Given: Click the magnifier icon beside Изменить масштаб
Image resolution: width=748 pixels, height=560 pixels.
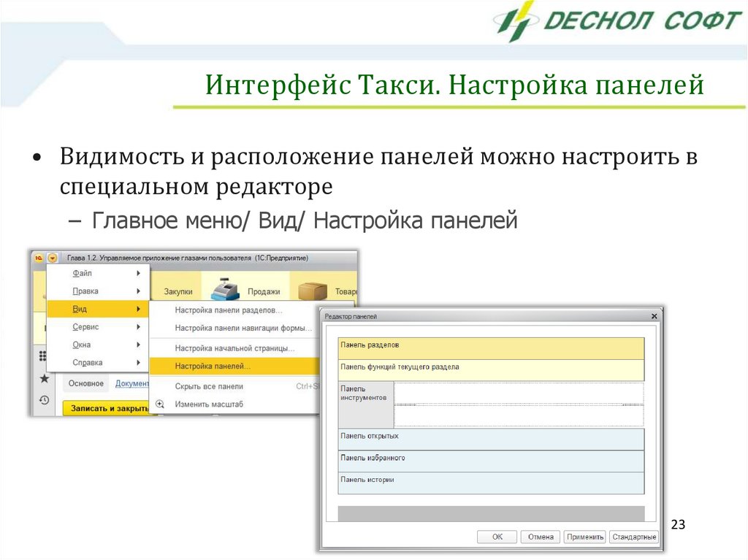Looking at the screenshot, I should pyautogui.click(x=160, y=404).
